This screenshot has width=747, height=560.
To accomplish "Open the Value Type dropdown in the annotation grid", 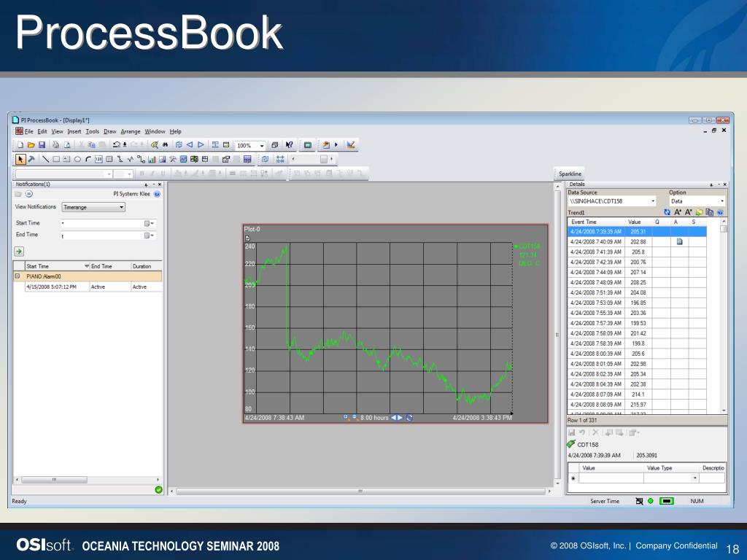I will pyautogui.click(x=695, y=478).
